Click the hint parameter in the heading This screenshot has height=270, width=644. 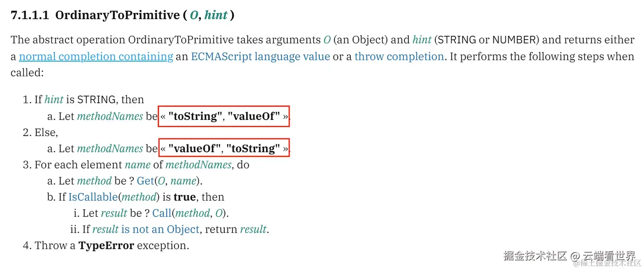[216, 15]
